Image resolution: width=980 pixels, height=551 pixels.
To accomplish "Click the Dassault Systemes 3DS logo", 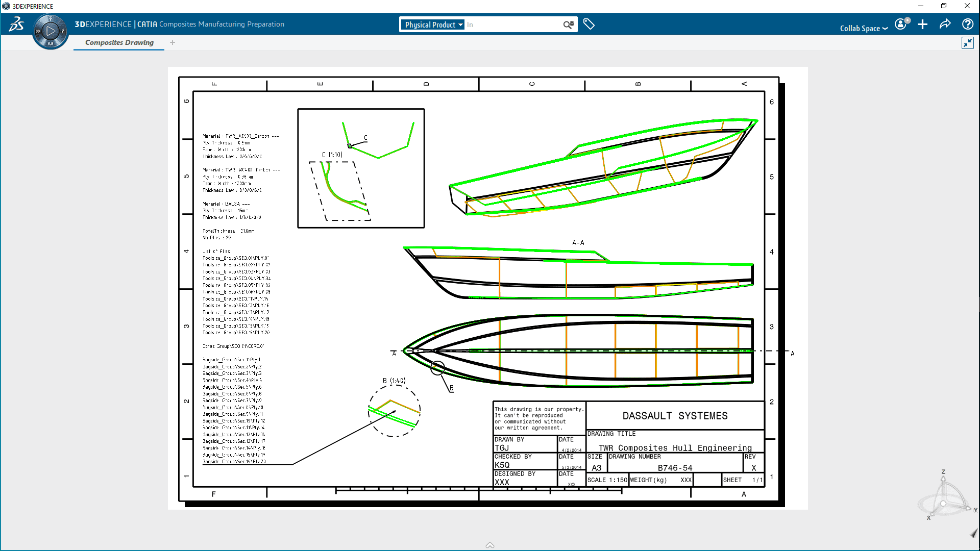I will tap(16, 24).
